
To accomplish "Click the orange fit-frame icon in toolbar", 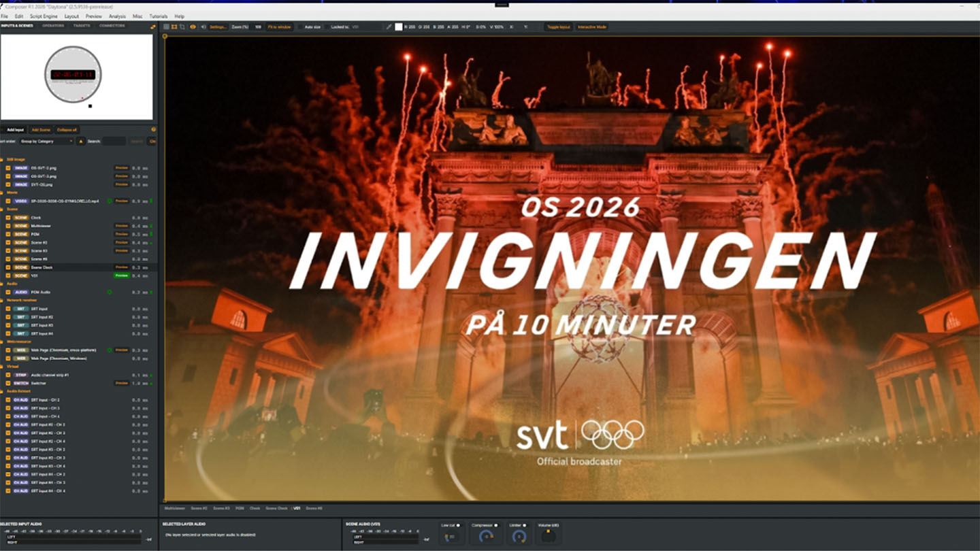I will (x=174, y=27).
